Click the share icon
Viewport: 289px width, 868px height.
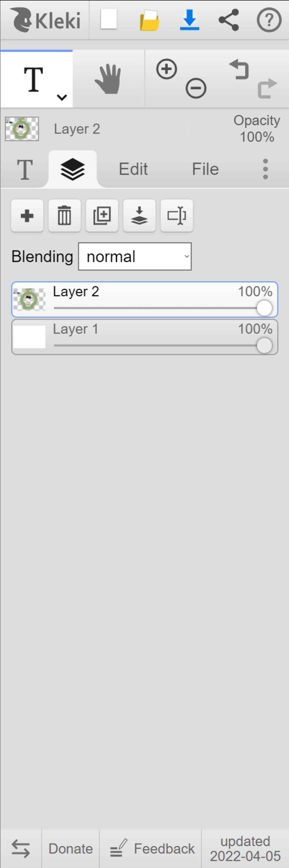click(x=229, y=20)
